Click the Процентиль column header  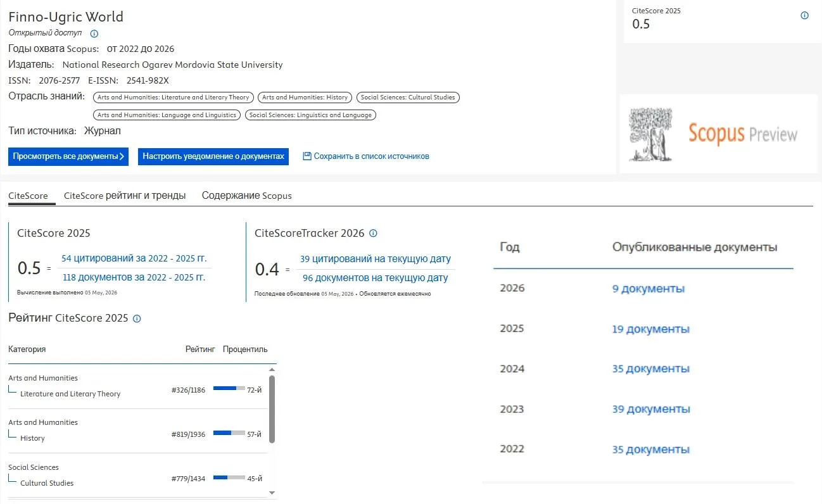pos(245,350)
